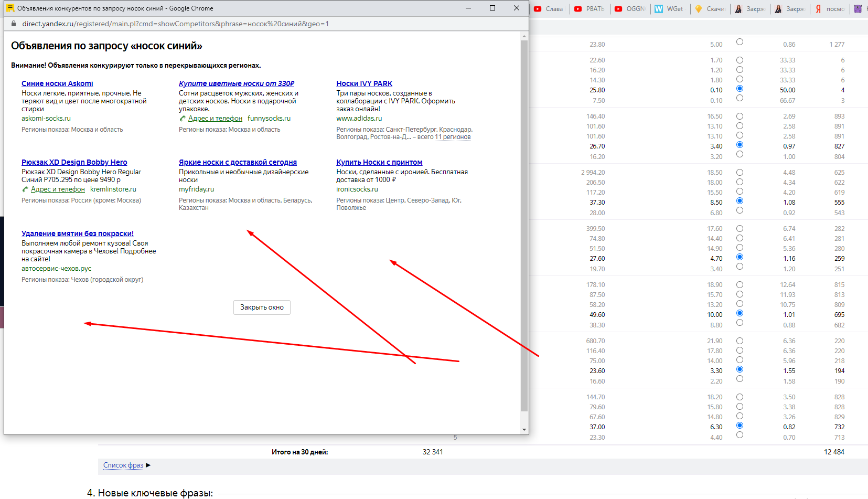Click the YouTube icon of the Слава tab
This screenshot has width=868, height=499.
pos(538,9)
